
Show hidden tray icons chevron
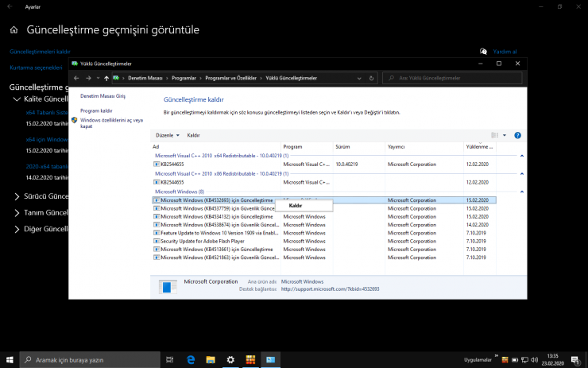point(497,355)
